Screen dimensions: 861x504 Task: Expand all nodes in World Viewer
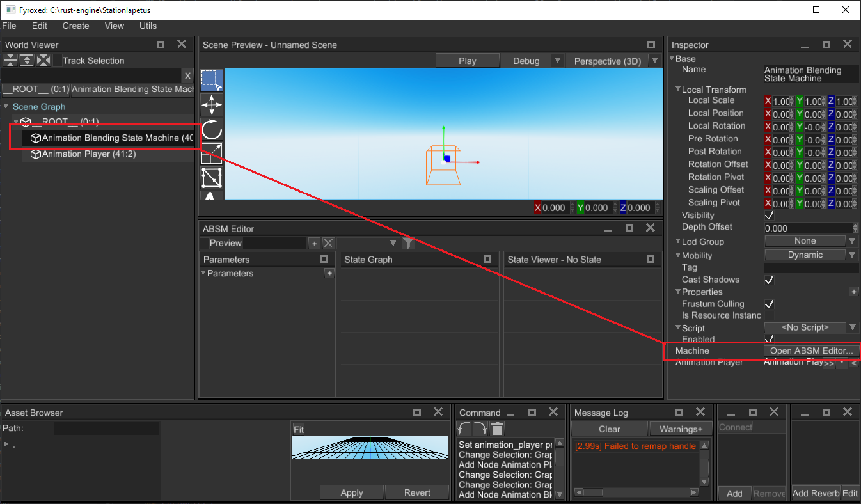coord(26,60)
